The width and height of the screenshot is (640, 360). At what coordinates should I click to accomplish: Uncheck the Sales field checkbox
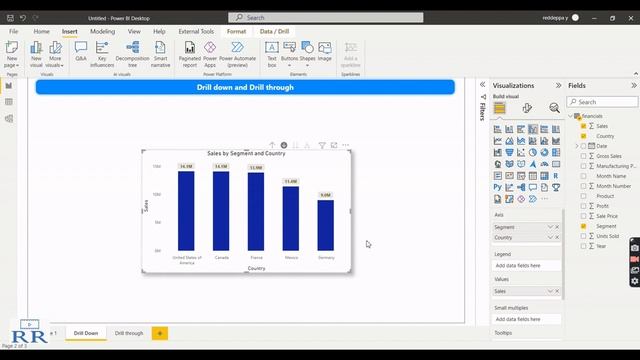[583, 126]
